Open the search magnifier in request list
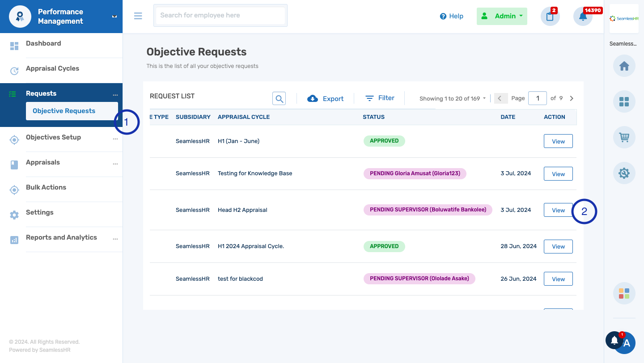644x363 pixels. pyautogui.click(x=279, y=98)
